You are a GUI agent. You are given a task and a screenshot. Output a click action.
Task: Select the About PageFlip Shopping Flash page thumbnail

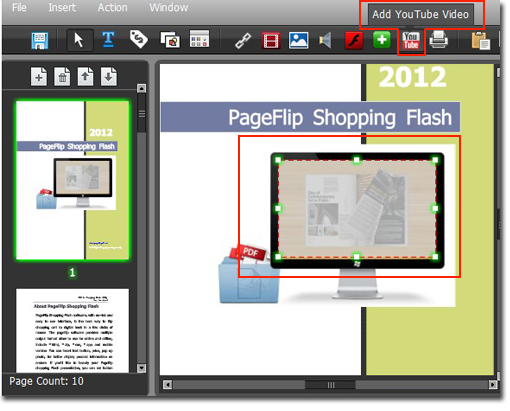[x=73, y=331]
